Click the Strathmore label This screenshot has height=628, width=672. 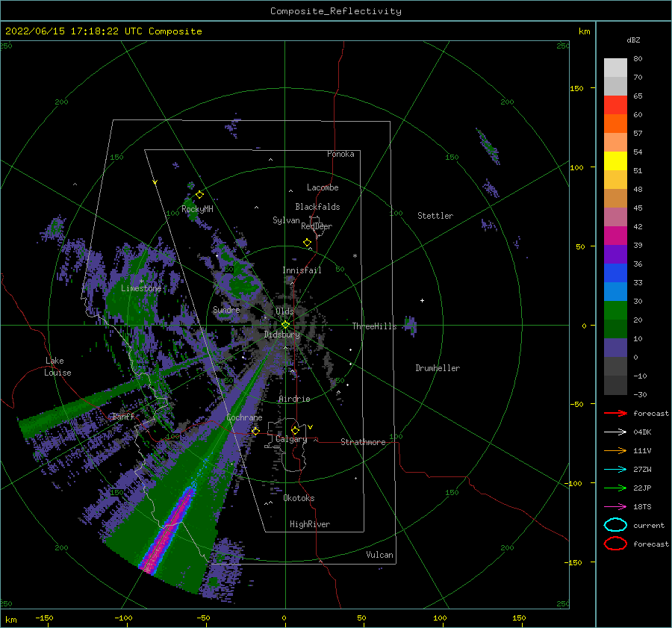tap(363, 442)
